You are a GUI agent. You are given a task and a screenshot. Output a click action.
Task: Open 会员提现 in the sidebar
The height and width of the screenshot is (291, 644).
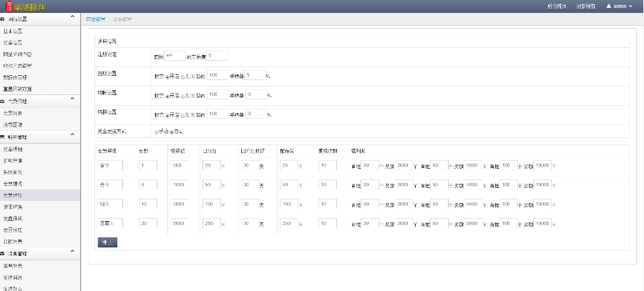[12, 184]
